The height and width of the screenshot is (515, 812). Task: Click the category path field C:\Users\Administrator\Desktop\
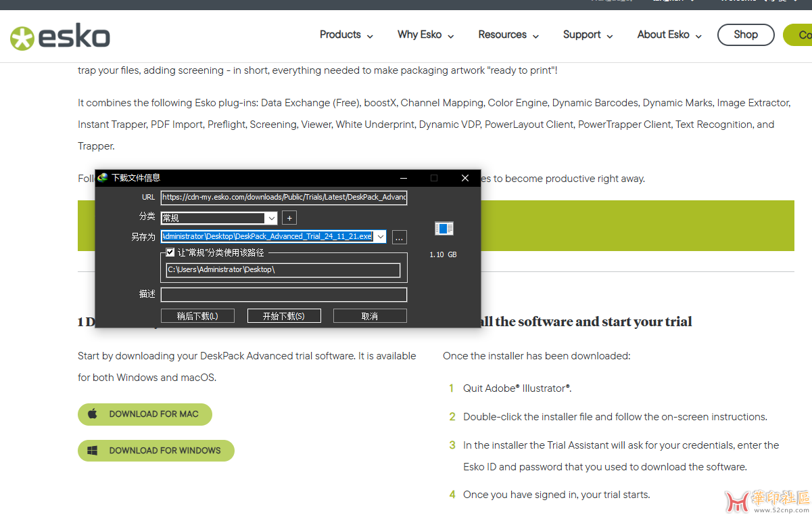283,270
